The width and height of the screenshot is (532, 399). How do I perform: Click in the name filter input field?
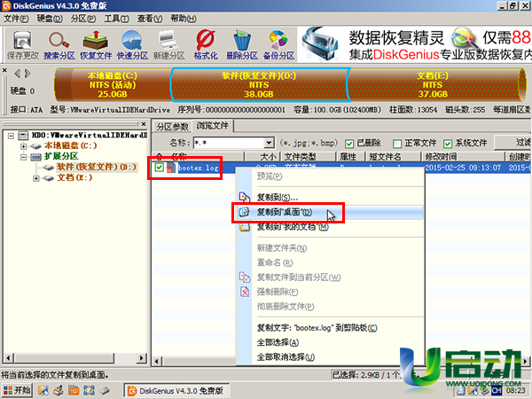[229, 143]
